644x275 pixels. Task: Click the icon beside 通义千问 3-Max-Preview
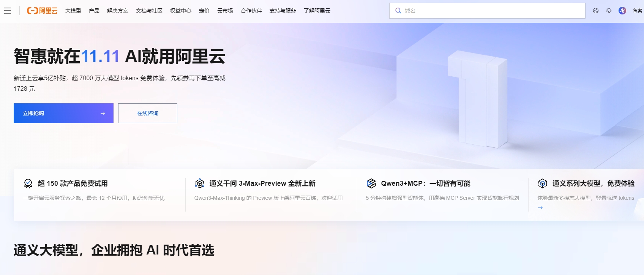pyautogui.click(x=199, y=183)
